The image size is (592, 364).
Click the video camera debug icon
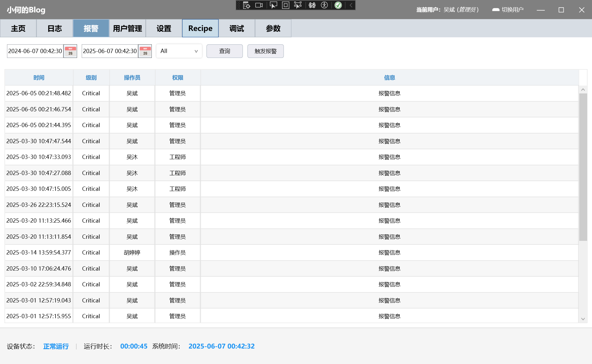pyautogui.click(x=259, y=5)
